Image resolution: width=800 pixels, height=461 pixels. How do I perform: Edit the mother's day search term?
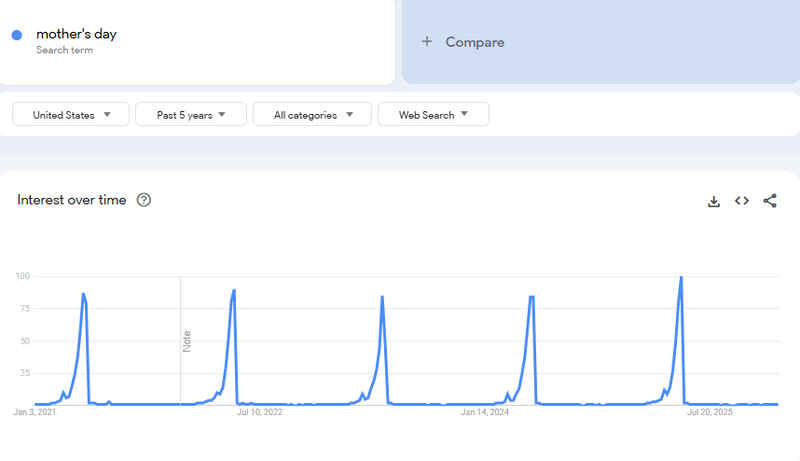pos(77,34)
